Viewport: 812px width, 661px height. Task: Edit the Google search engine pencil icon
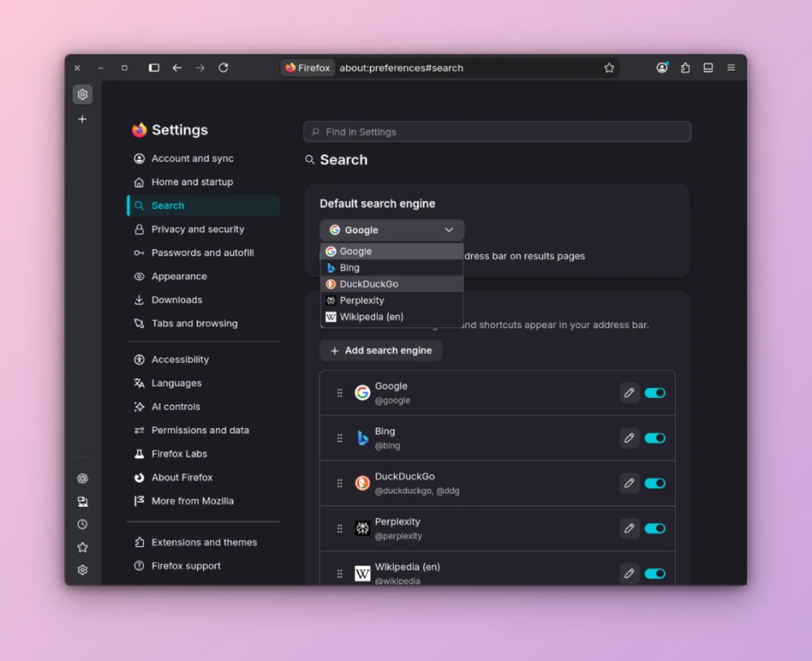coord(629,393)
